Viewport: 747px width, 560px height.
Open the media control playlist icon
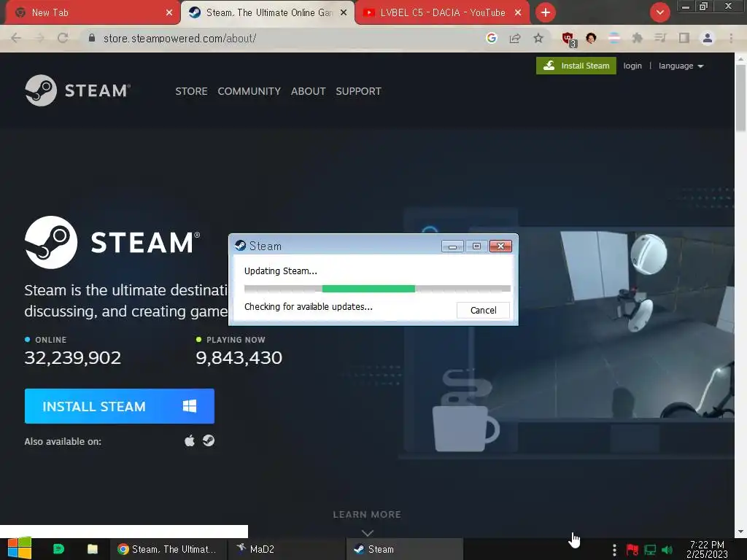pos(660,38)
